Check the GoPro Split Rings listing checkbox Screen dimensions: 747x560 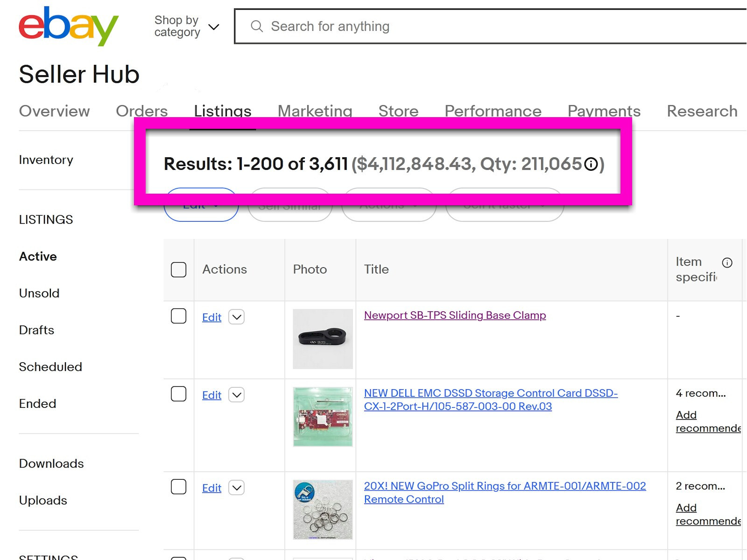tap(178, 487)
